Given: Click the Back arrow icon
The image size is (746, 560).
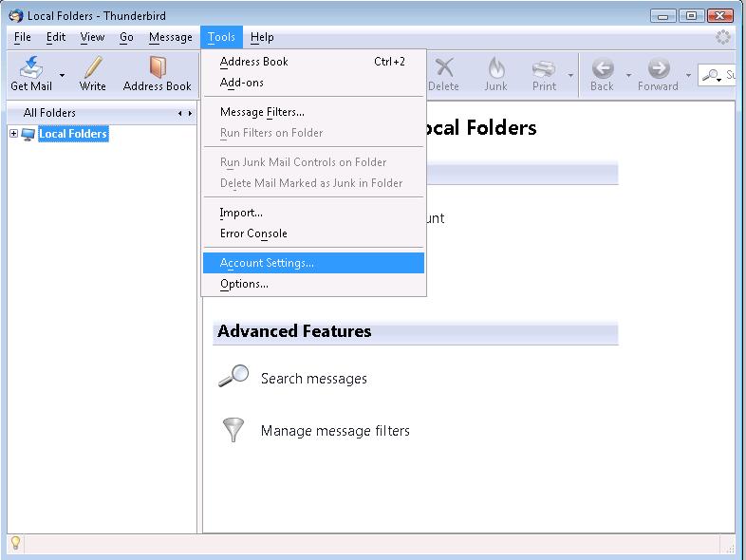Looking at the screenshot, I should tap(603, 68).
